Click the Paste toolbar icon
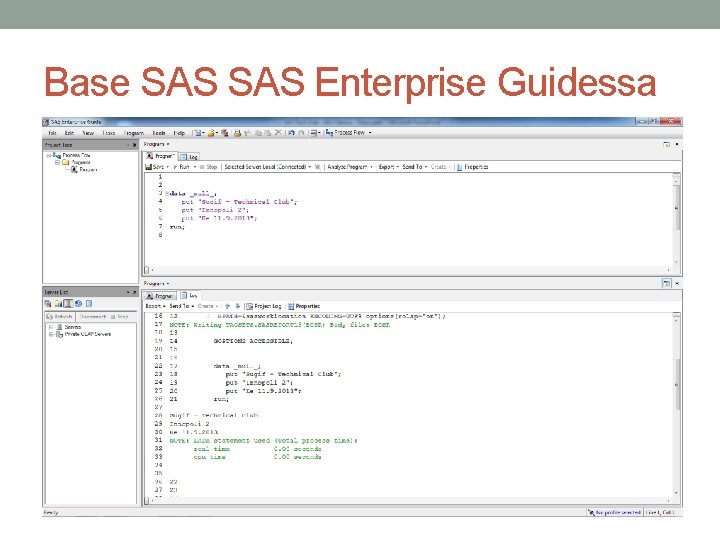The width and height of the screenshot is (720, 540). 268,133
